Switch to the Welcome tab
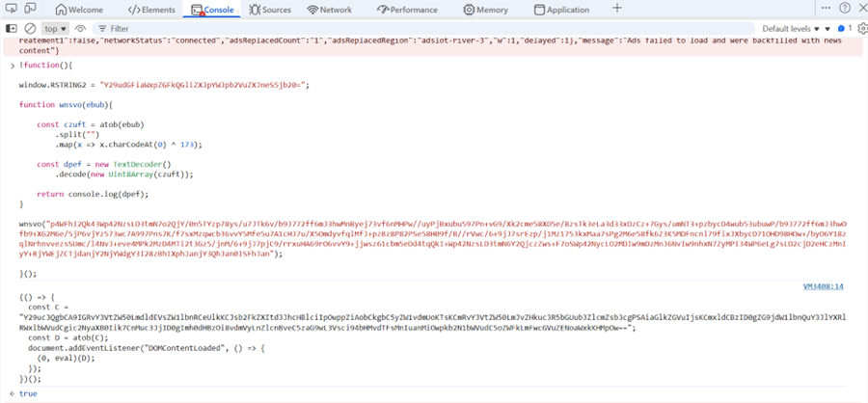868x403 pixels. point(79,10)
